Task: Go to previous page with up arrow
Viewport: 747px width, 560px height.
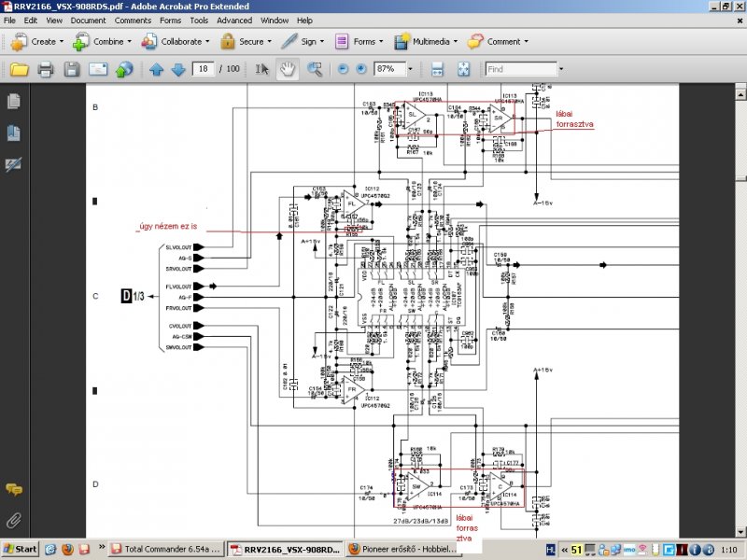Action: click(x=156, y=69)
